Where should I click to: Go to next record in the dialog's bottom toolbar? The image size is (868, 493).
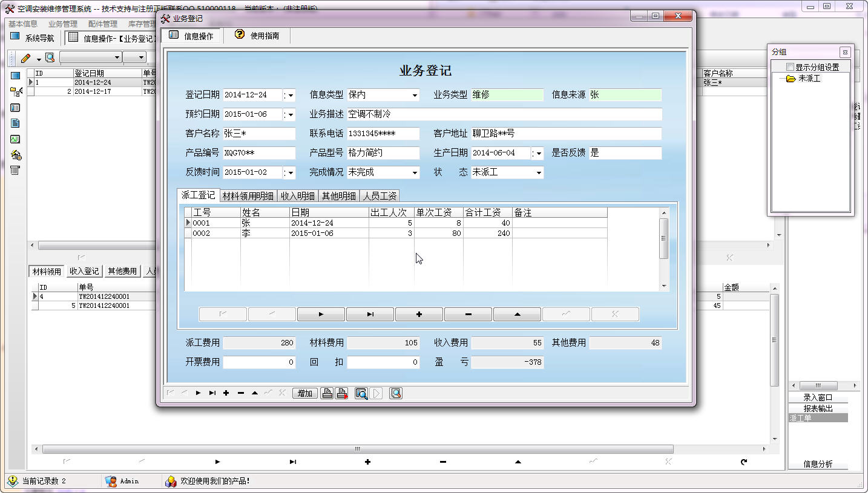[x=198, y=393]
